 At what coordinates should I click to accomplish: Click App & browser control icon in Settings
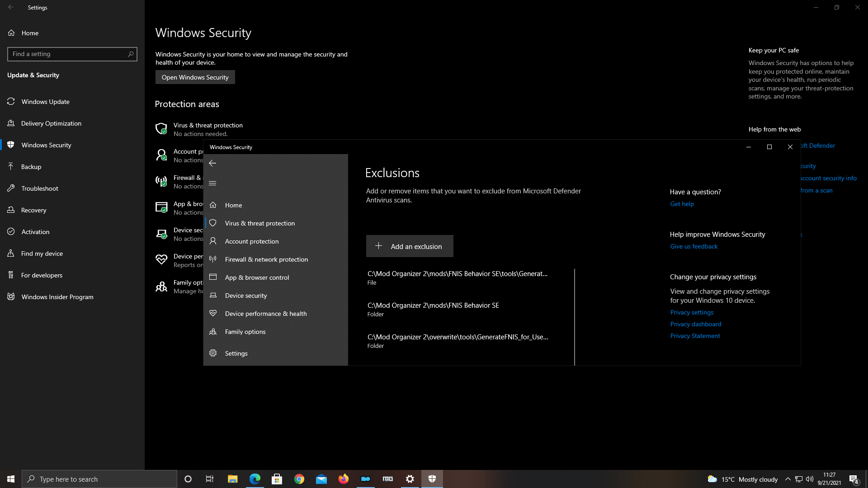(x=161, y=207)
